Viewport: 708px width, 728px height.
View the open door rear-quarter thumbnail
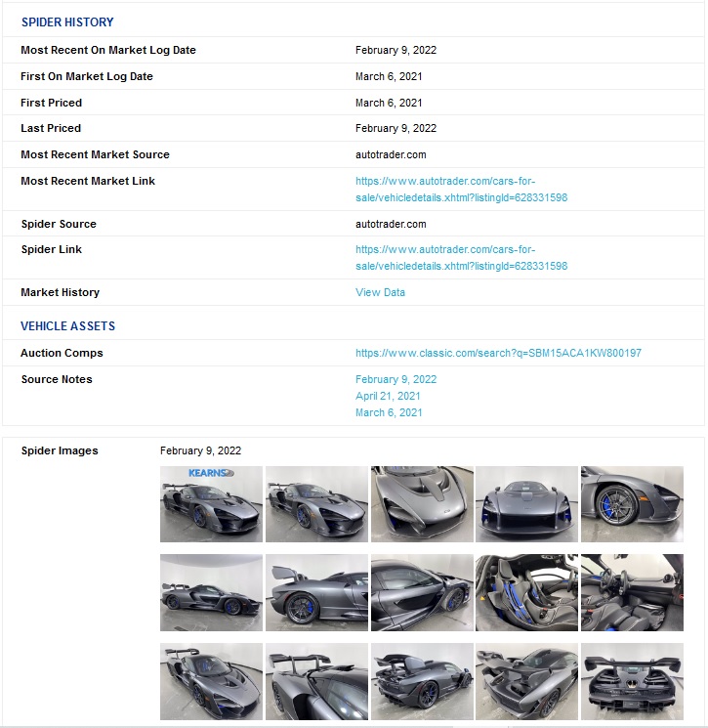coord(316,592)
